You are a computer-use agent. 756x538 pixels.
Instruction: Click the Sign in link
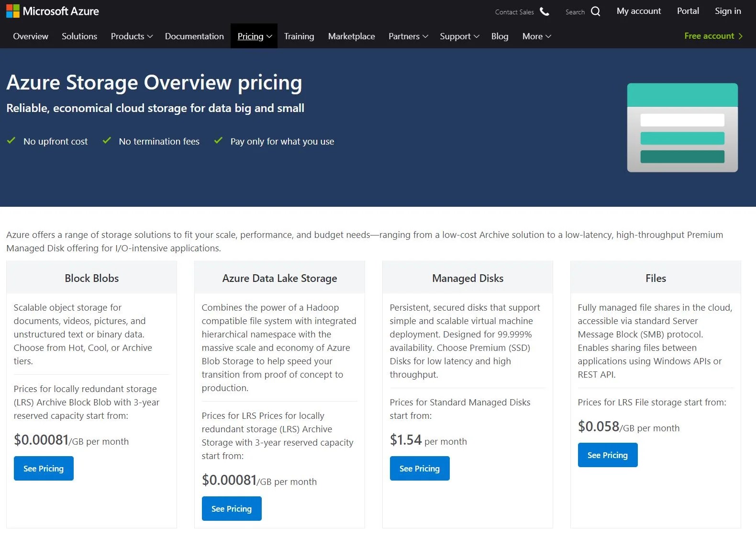tap(728, 11)
